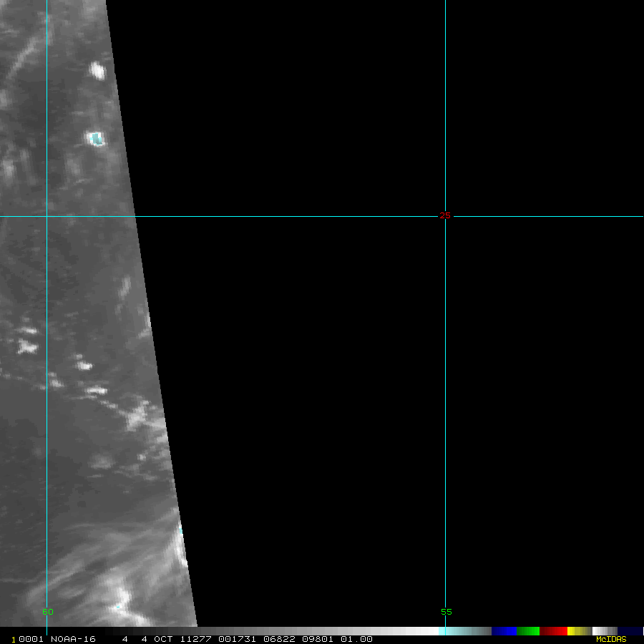Click intersection of 25 latitude and 60 longitude lines
The image size is (644, 644).
click(47, 216)
